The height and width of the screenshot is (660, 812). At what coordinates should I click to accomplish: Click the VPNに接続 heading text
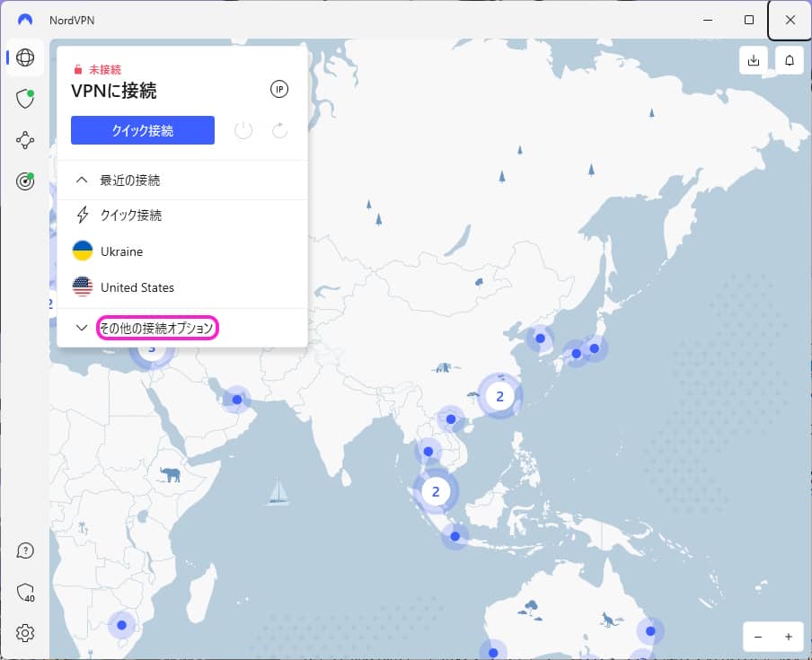tap(113, 91)
